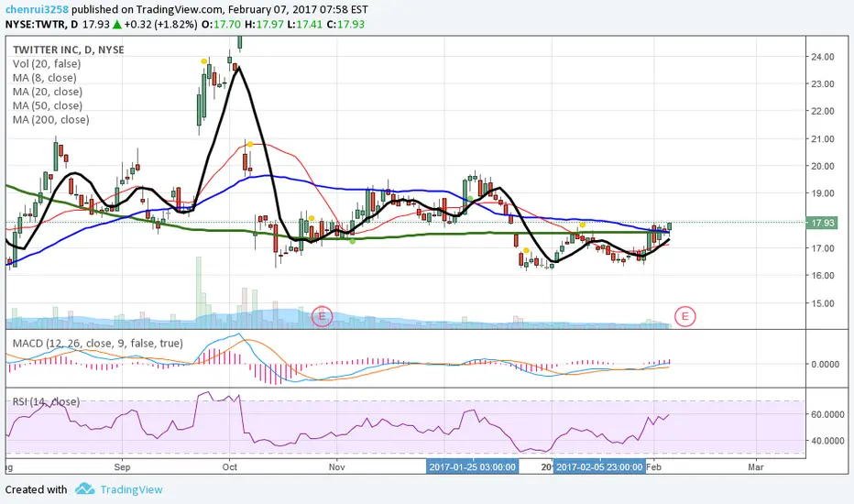This screenshot has width=854, height=504.
Task: Click the 21.00 price axis label
Action: pyautogui.click(x=823, y=139)
